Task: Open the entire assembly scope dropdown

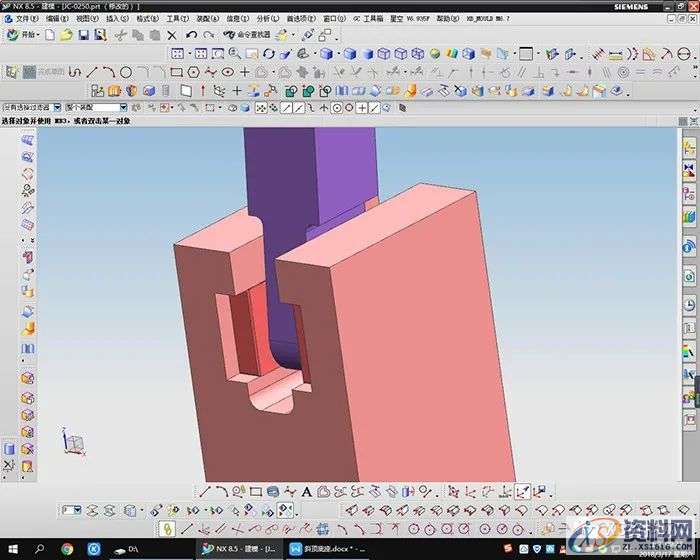Action: (x=96, y=108)
